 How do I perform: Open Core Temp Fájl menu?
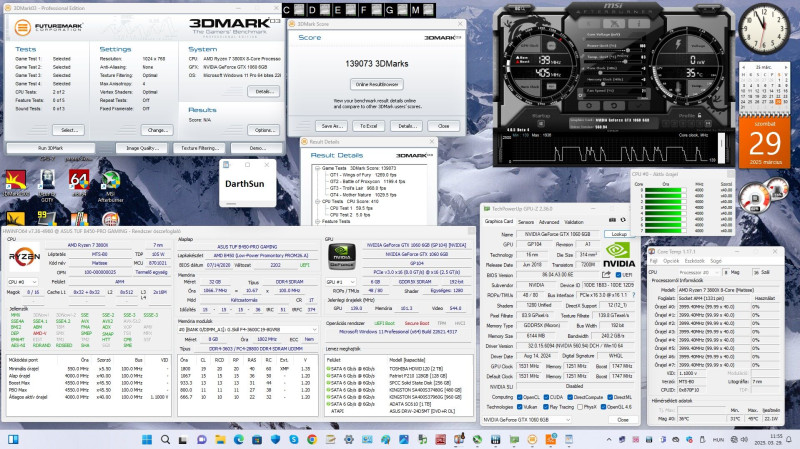(654, 261)
